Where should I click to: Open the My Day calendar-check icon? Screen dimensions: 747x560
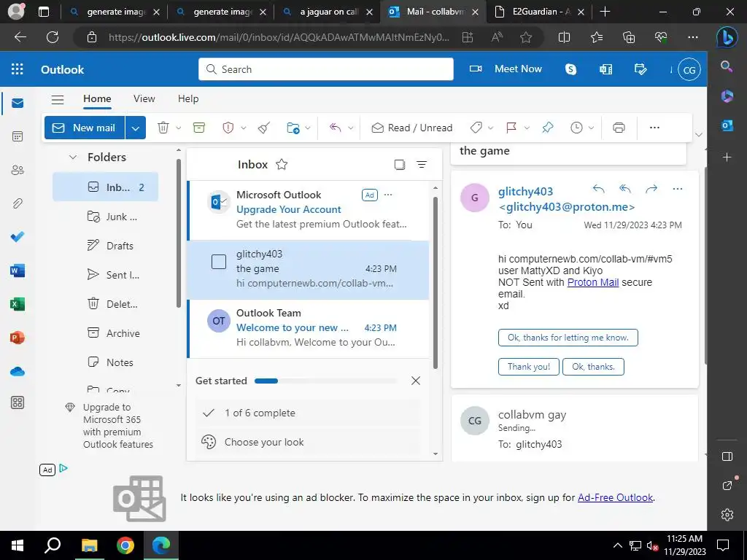pyautogui.click(x=640, y=69)
